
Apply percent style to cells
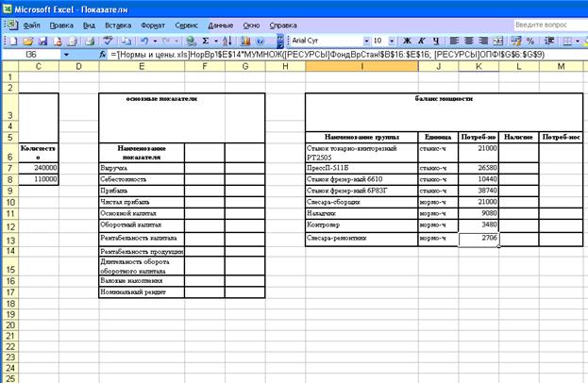530,41
